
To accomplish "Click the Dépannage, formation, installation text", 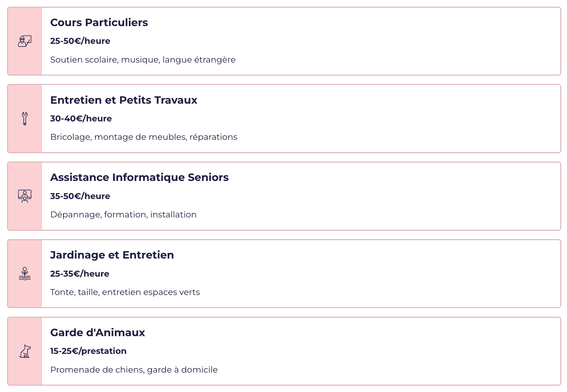I will [x=123, y=214].
